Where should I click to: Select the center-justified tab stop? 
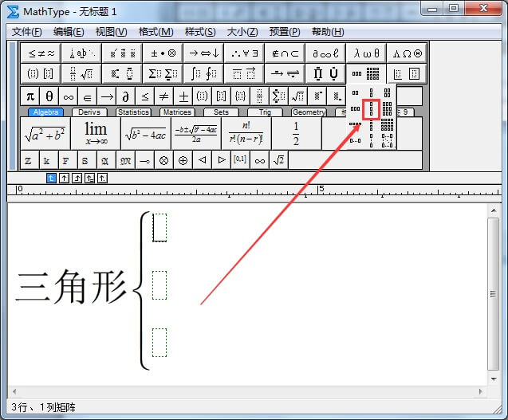coord(64,178)
